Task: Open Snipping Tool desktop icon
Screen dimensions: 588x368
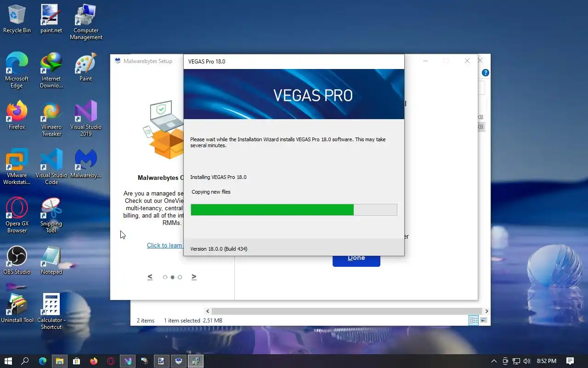Action: [51, 215]
